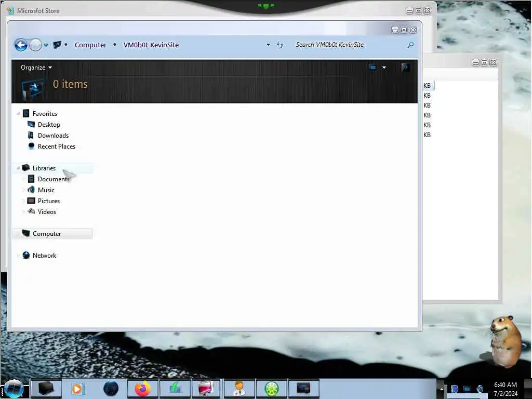The height and width of the screenshot is (399, 532).
Task: Click in the Search VM0b0t KevinSite field
Action: pyautogui.click(x=350, y=45)
